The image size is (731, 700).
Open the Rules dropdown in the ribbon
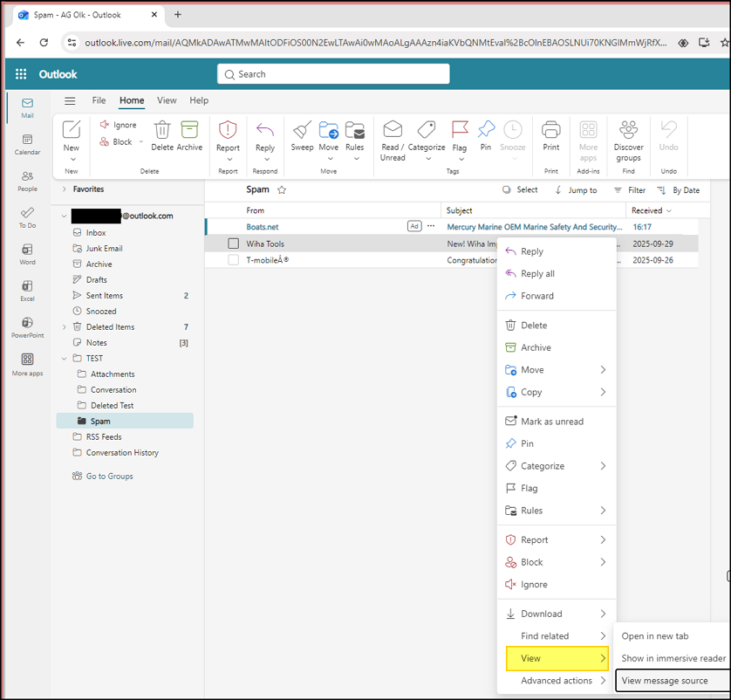[357, 159]
